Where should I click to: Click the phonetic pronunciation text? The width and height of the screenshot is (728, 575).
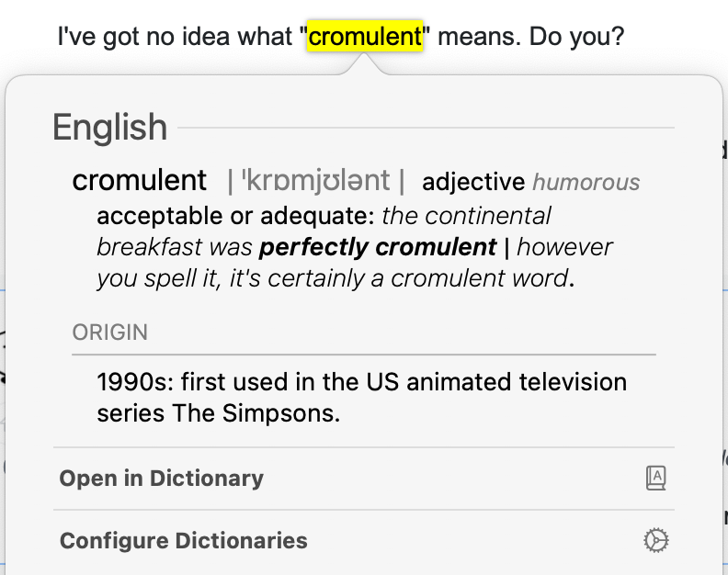315,181
